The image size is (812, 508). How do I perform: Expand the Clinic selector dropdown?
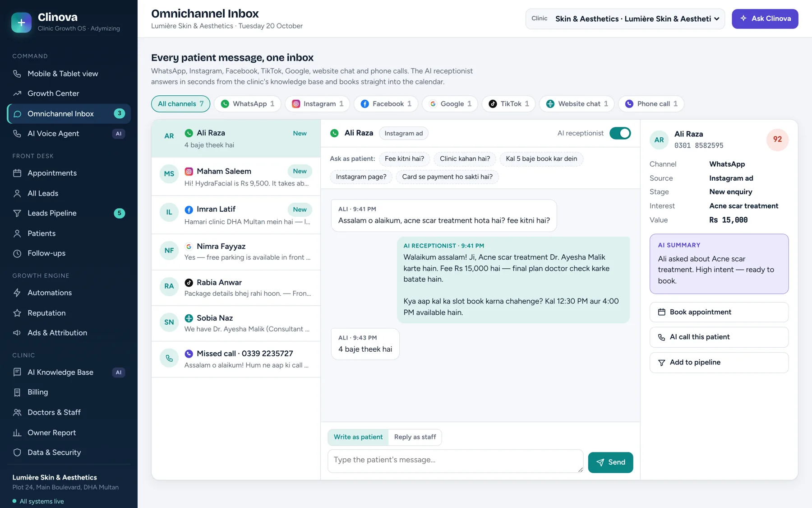point(625,19)
